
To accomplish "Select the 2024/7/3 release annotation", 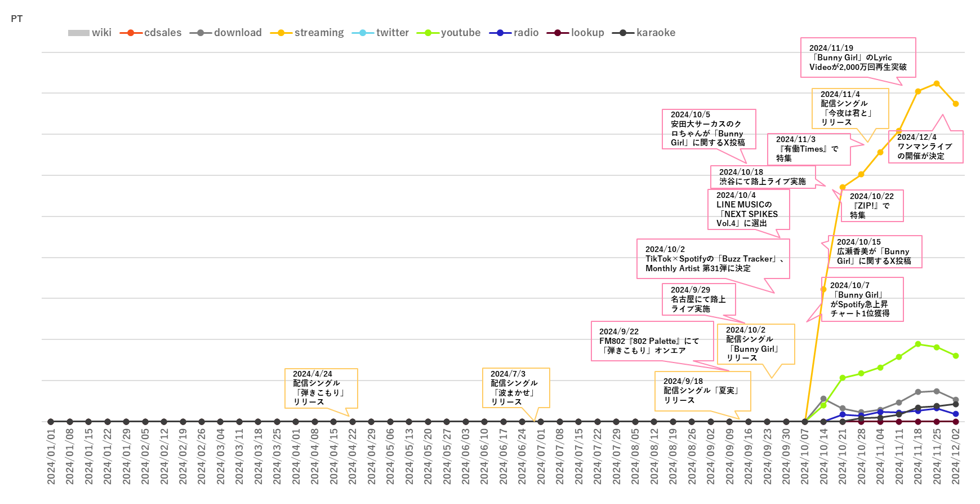I will [515, 388].
